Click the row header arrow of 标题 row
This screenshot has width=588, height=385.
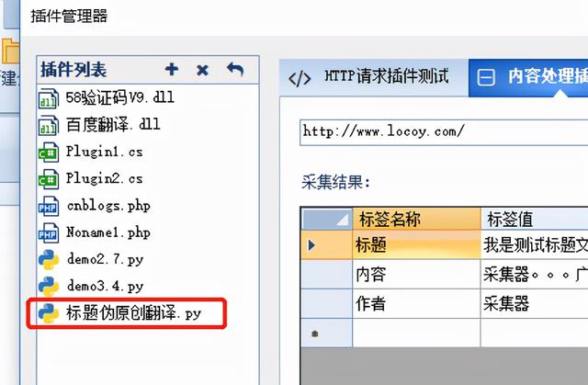pyautogui.click(x=327, y=245)
